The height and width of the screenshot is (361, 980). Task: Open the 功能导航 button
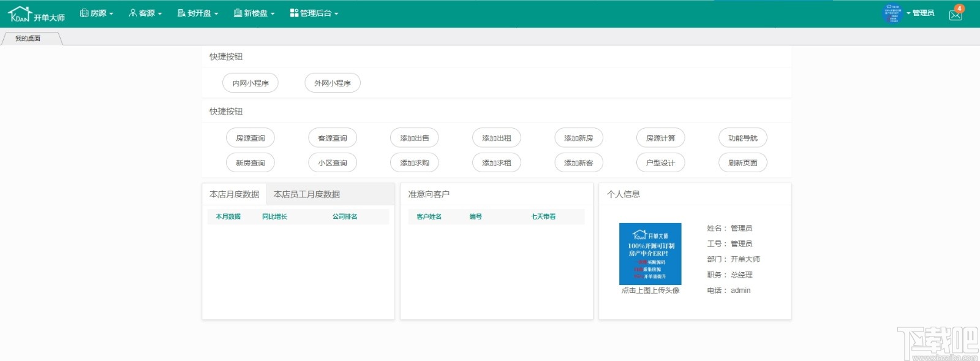(743, 138)
